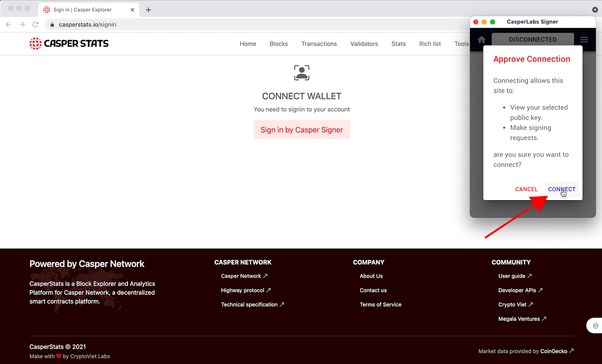
Task: Open the Crypto Viet footer link
Action: coord(515,305)
